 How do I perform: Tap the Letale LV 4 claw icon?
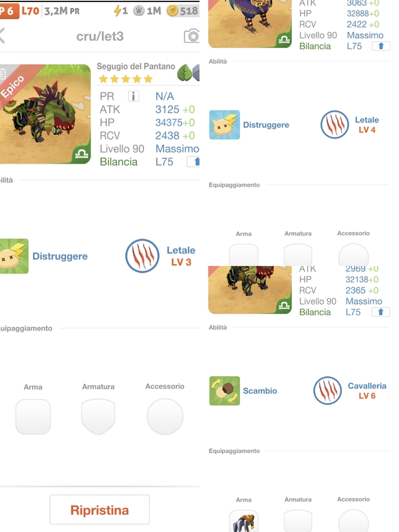coord(334,124)
